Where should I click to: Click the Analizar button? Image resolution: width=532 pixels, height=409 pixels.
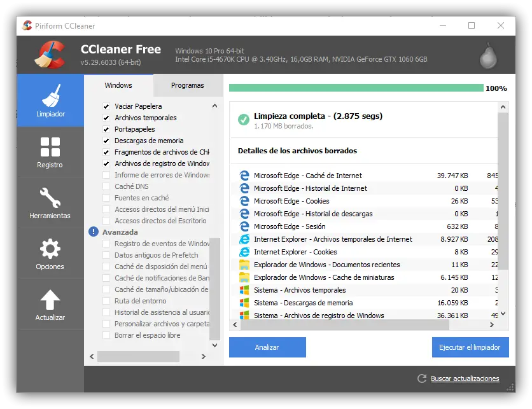click(x=267, y=347)
